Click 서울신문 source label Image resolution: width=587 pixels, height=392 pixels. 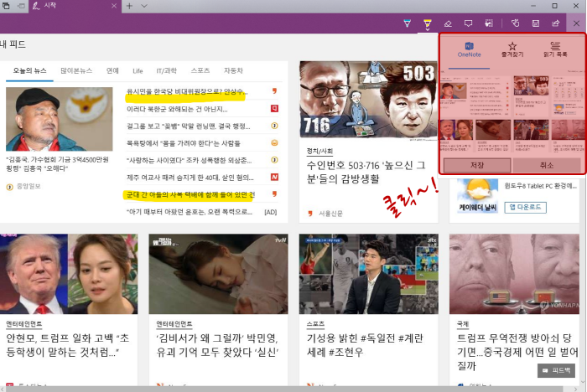pyautogui.click(x=330, y=214)
